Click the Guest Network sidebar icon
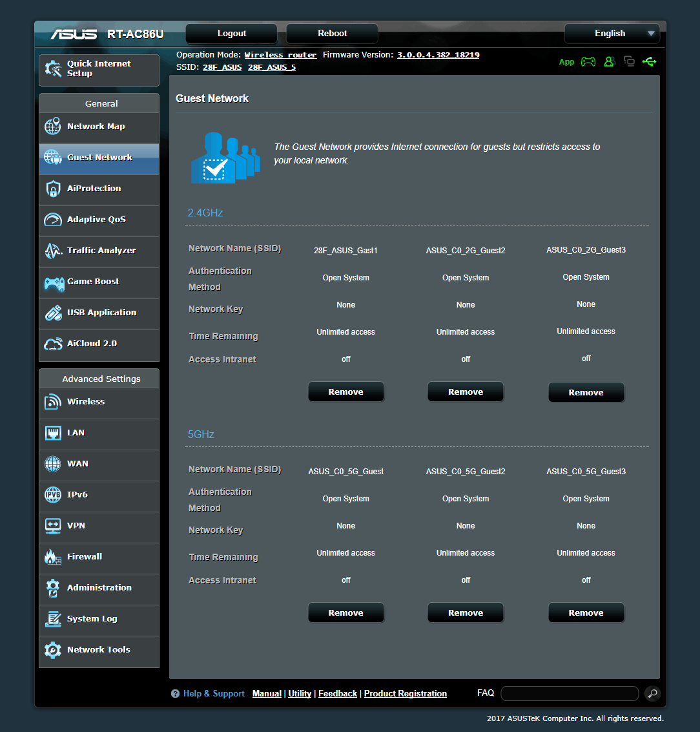Screen dimensions: 700x732 point(53,158)
